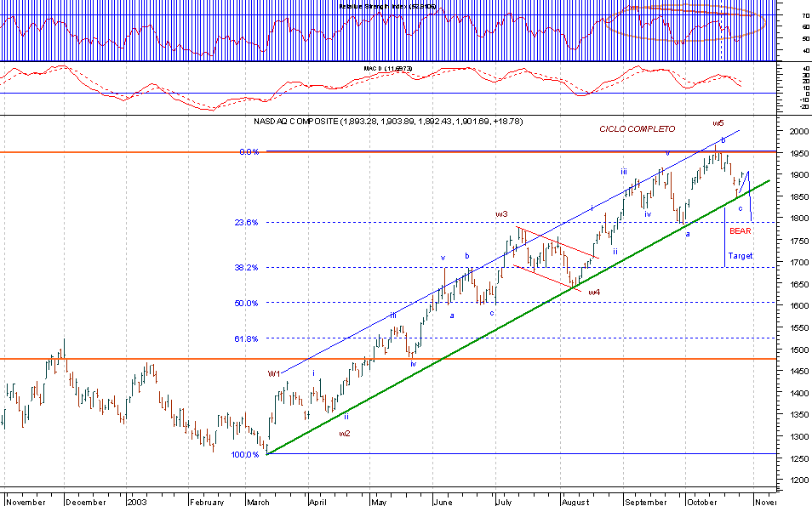Viewport: 812px width, 506px height.
Task: Select the 23.6% Fibonacci level label
Action: (x=246, y=223)
